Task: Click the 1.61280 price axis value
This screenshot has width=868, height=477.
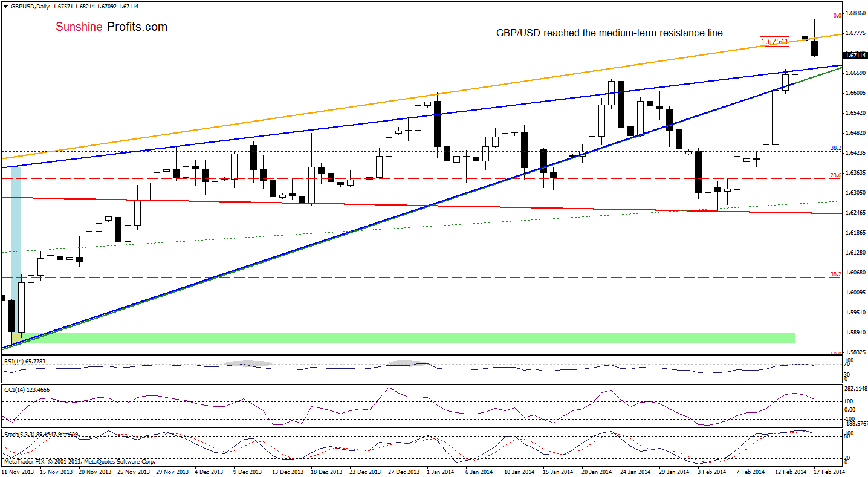Action: [857, 252]
